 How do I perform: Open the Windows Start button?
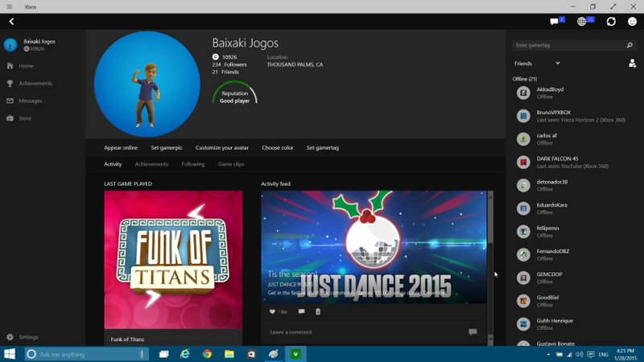click(x=10, y=354)
